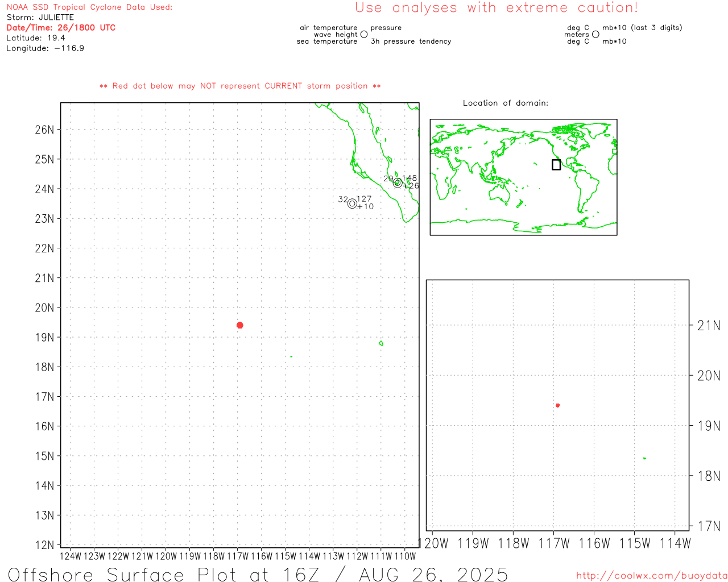Click small green island near 111W on main map
The width and height of the screenshot is (728, 582).
coord(381,343)
